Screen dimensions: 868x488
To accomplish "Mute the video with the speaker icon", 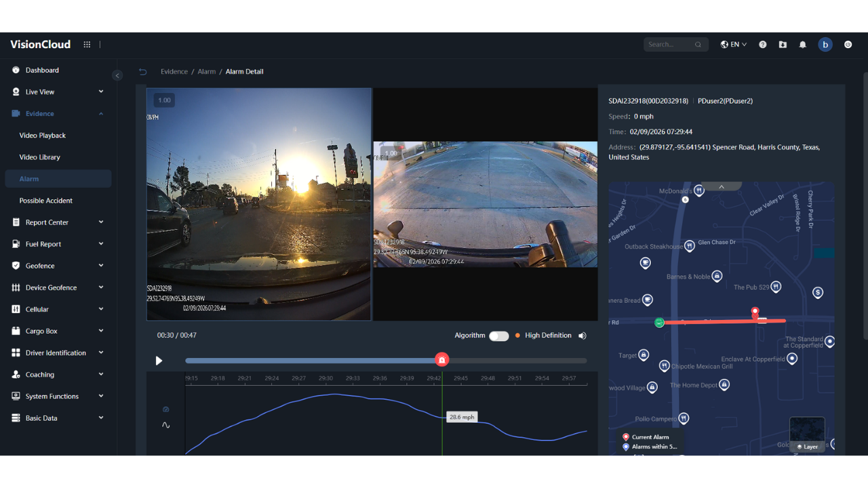I will click(x=583, y=335).
